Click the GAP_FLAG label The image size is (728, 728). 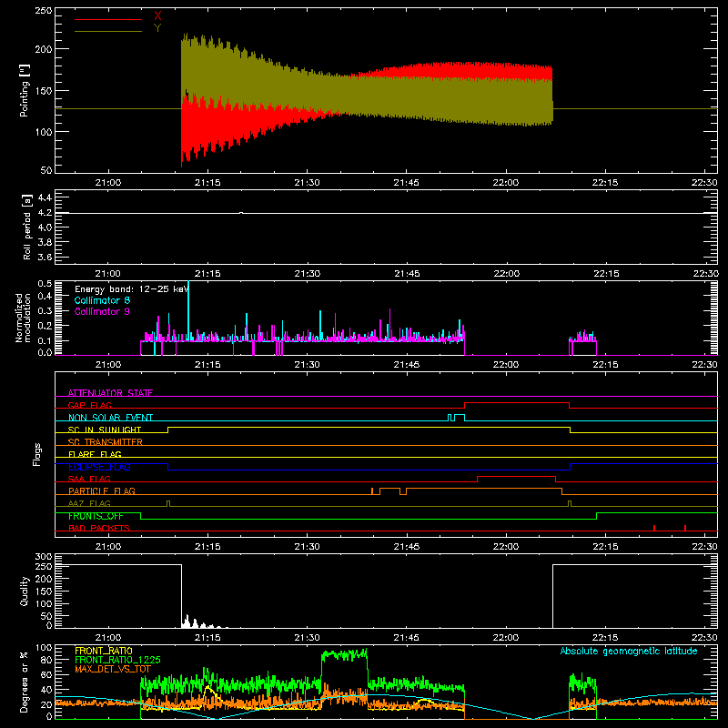point(89,405)
